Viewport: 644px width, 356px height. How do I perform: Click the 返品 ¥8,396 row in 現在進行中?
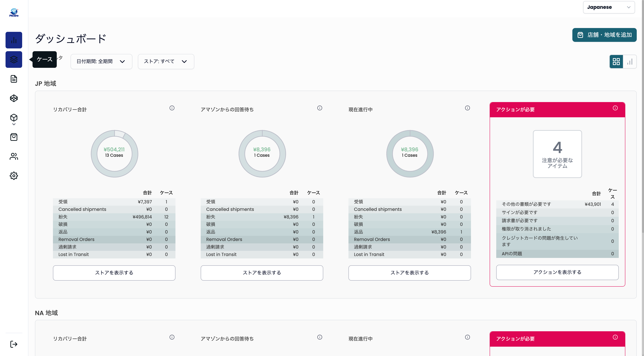410,232
